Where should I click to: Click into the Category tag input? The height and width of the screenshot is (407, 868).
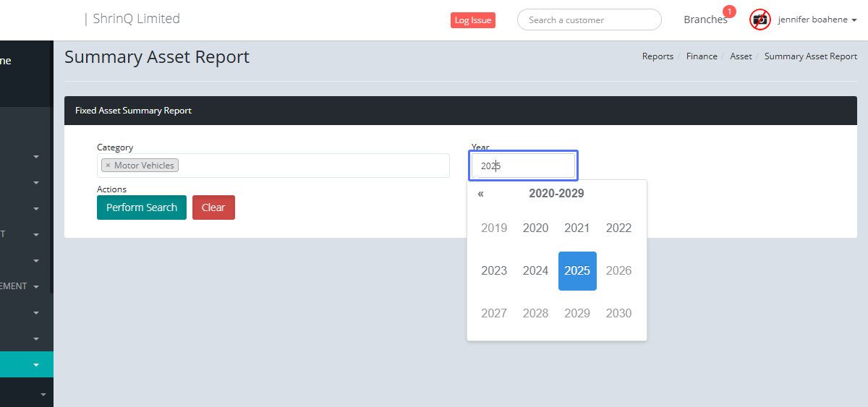tap(311, 166)
